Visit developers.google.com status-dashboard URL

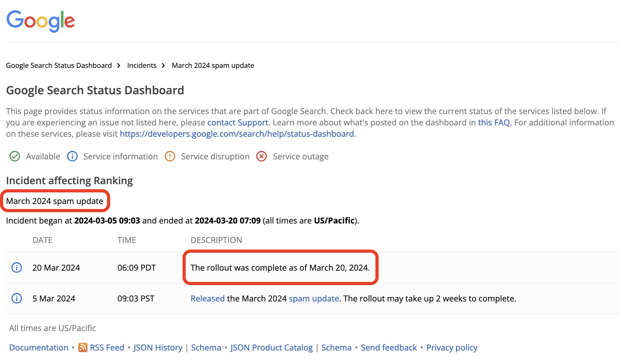tap(237, 134)
